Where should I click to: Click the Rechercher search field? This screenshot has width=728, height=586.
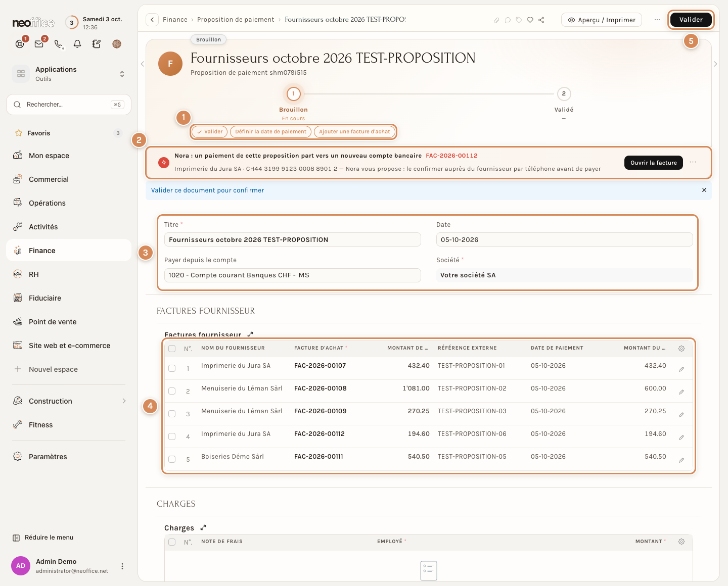pos(69,105)
